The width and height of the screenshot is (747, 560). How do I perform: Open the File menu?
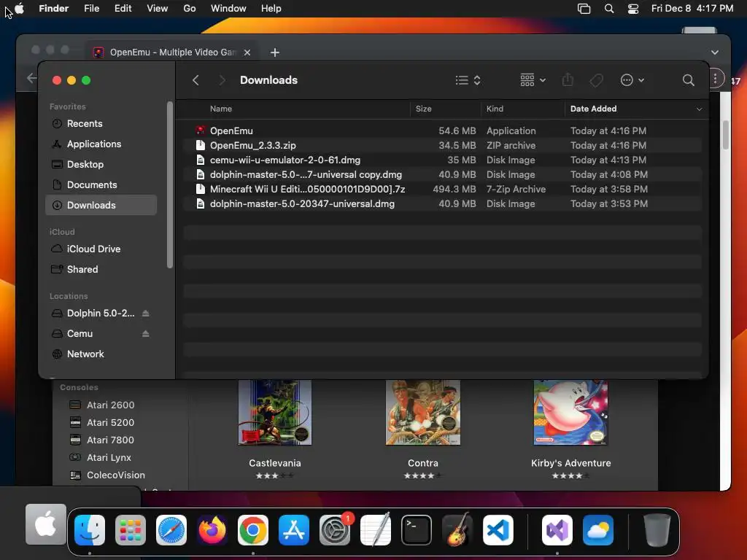[x=91, y=9]
